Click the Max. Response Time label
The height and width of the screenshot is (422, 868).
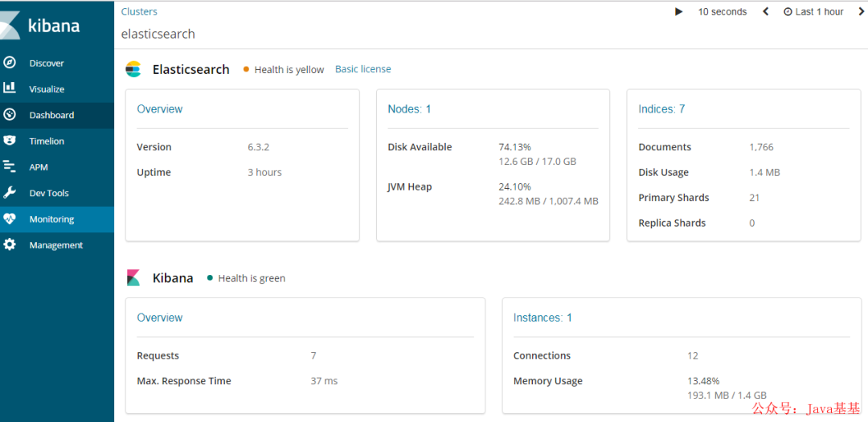[x=184, y=381]
